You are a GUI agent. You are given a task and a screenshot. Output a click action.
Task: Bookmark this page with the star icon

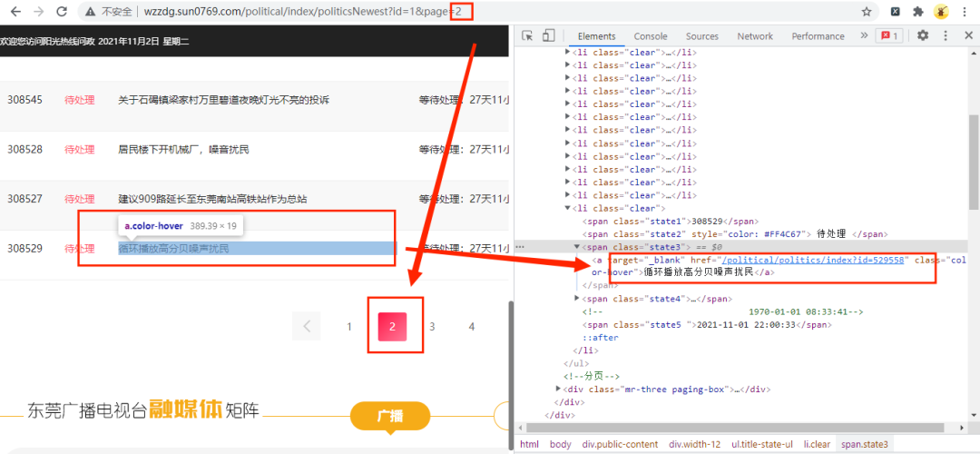click(867, 11)
